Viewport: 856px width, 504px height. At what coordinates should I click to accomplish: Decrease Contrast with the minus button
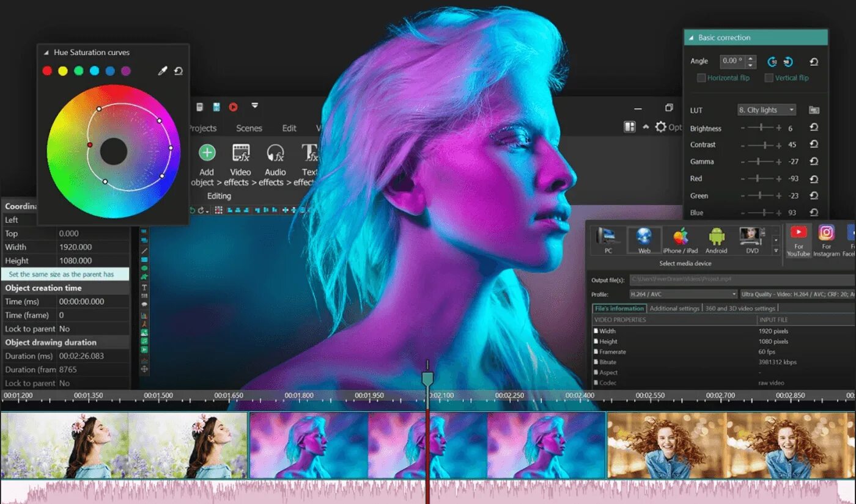743,145
